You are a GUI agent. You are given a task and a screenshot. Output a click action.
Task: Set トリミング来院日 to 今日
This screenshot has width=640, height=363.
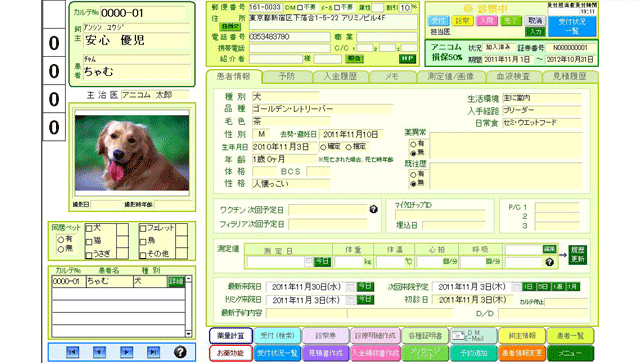pos(365,300)
